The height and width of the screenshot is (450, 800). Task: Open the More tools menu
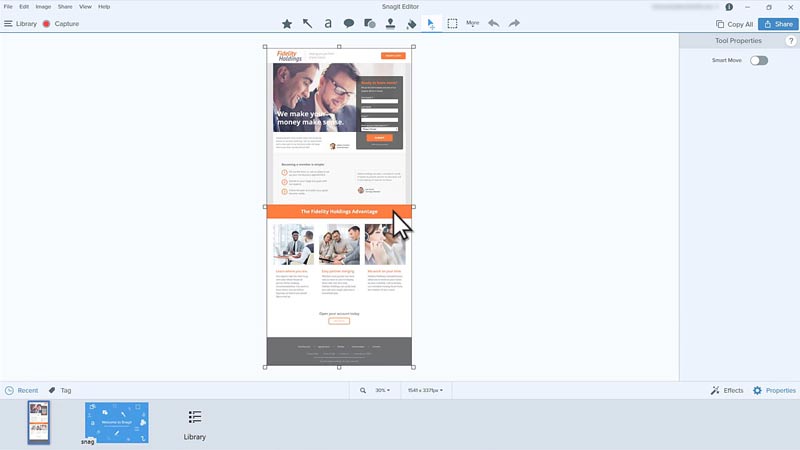[472, 23]
